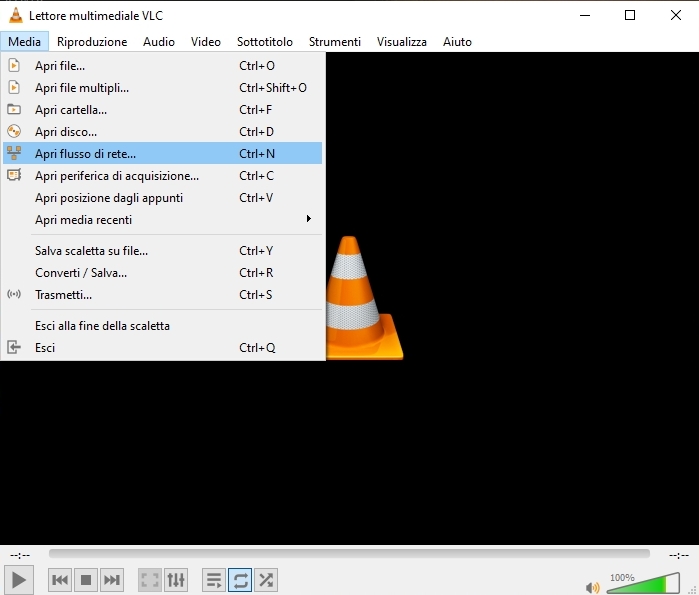Close the VLC window
699x595 pixels.
point(676,15)
